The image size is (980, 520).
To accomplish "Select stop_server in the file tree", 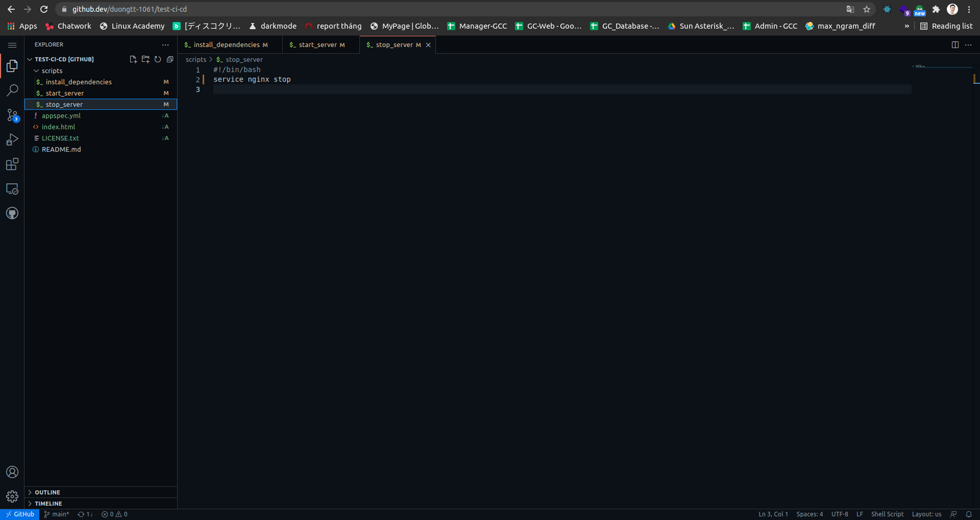I will [x=101, y=105].
